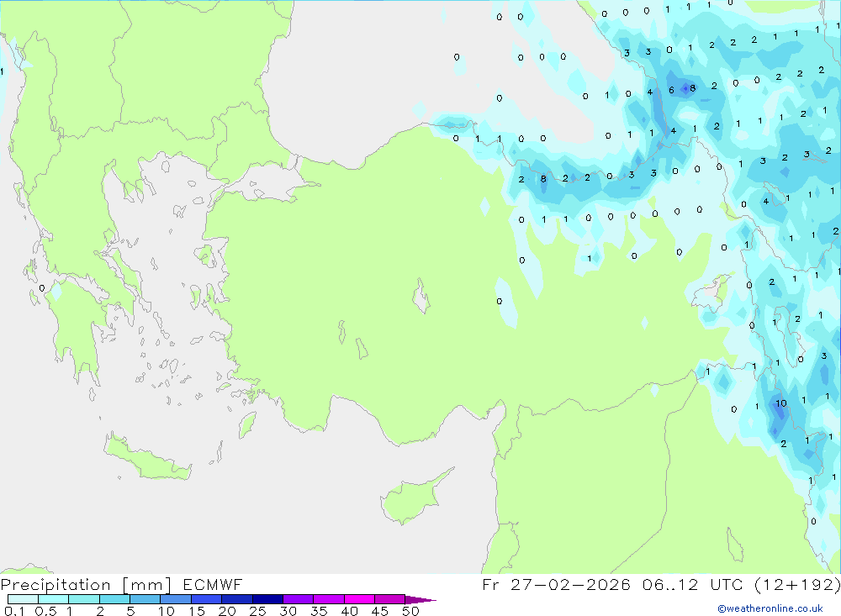
Task: Click the '6' precipitation value on map
Action: click(x=671, y=90)
